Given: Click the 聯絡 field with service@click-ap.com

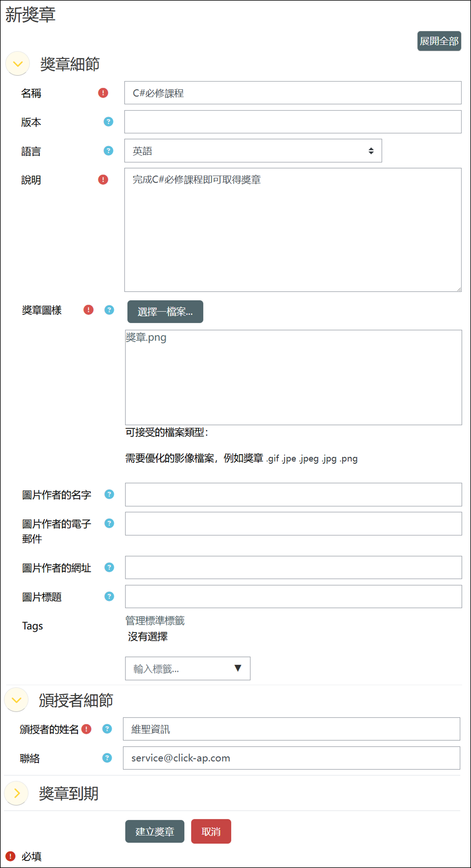Looking at the screenshot, I should click(291, 758).
